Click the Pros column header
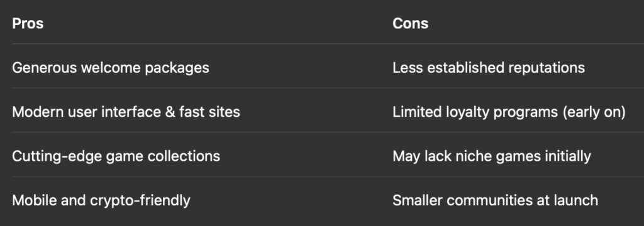The width and height of the screenshot is (644, 226). pyautogui.click(x=28, y=23)
